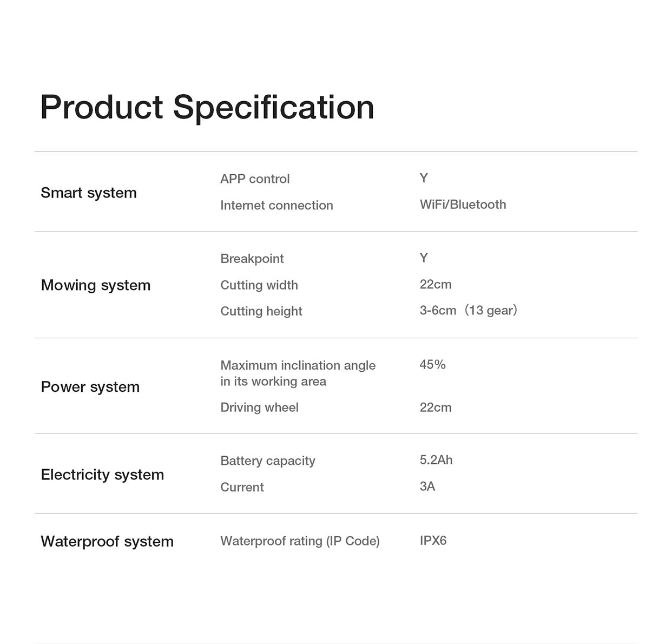Select the Waterproof rating (IP Code) label
Viewport: 672px width, 644px height.
300,541
